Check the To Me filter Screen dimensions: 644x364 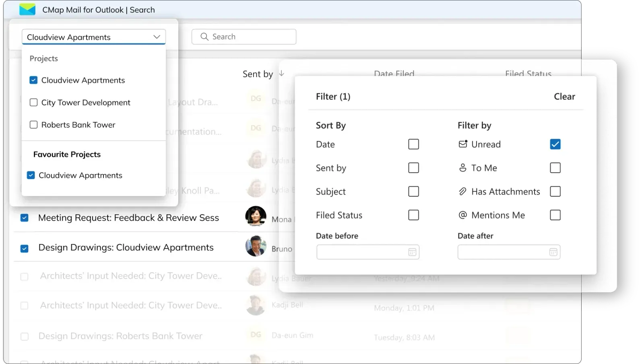point(555,168)
